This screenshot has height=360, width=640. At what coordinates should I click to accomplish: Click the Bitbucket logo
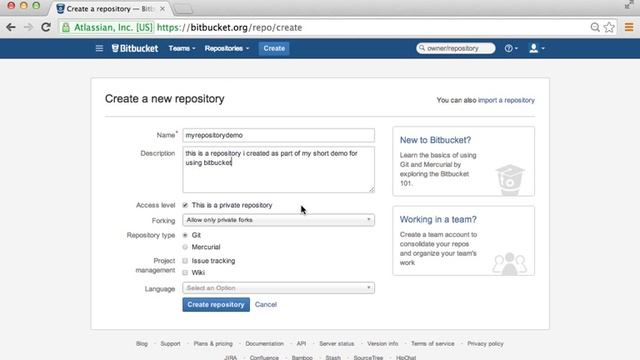tap(135, 48)
